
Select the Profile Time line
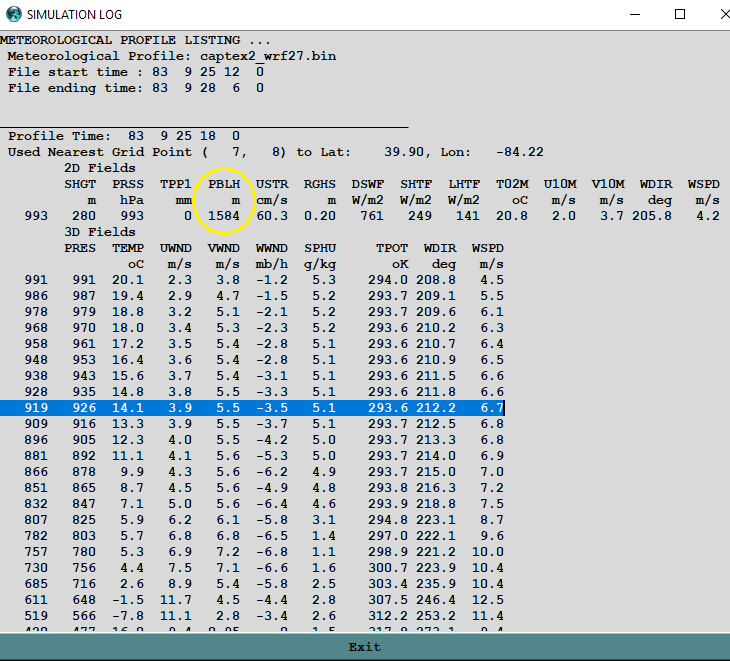[124, 136]
